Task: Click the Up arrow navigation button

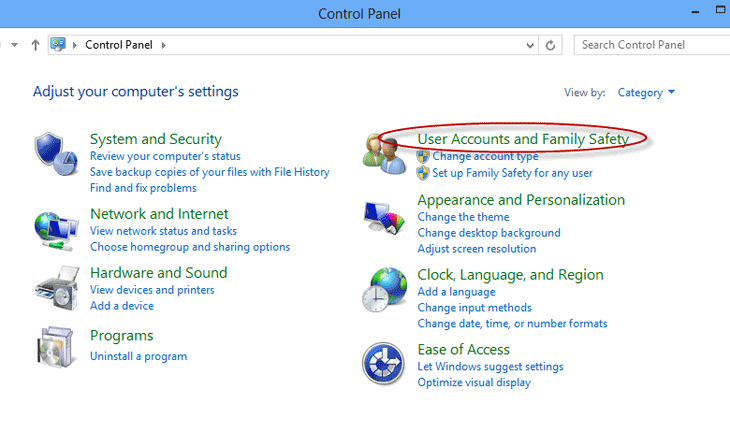Action: (x=35, y=45)
